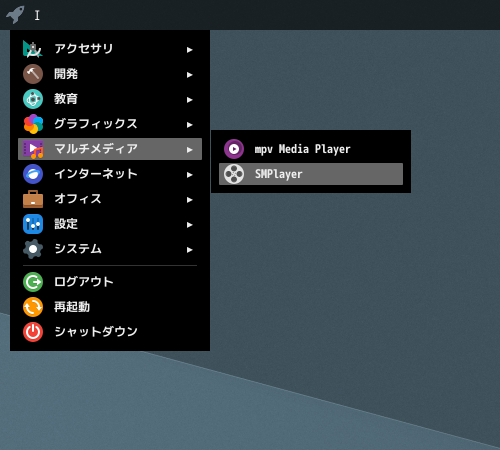Screen dimensions: 500x450
Task: Click the green ログアウト icon
Action: point(33,282)
